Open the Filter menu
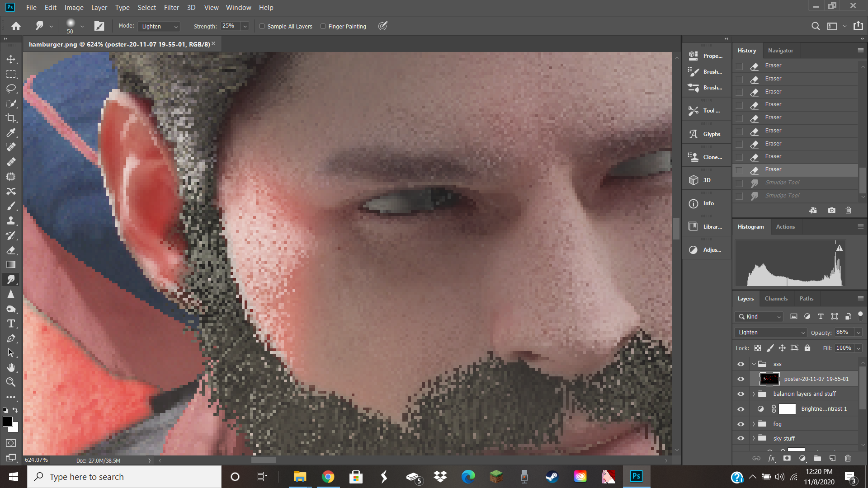The width and height of the screenshot is (868, 488). click(x=171, y=8)
